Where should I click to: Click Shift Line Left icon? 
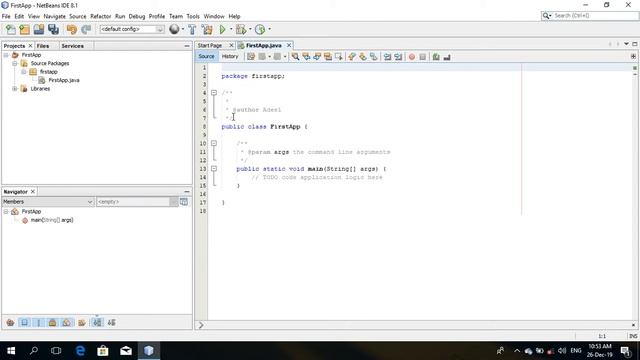tap(387, 57)
